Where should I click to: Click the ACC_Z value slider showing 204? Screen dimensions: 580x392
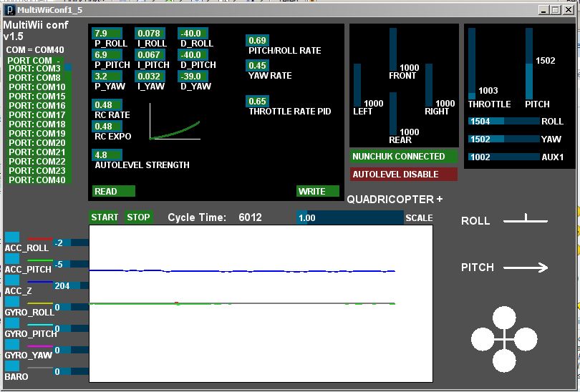tap(71, 285)
